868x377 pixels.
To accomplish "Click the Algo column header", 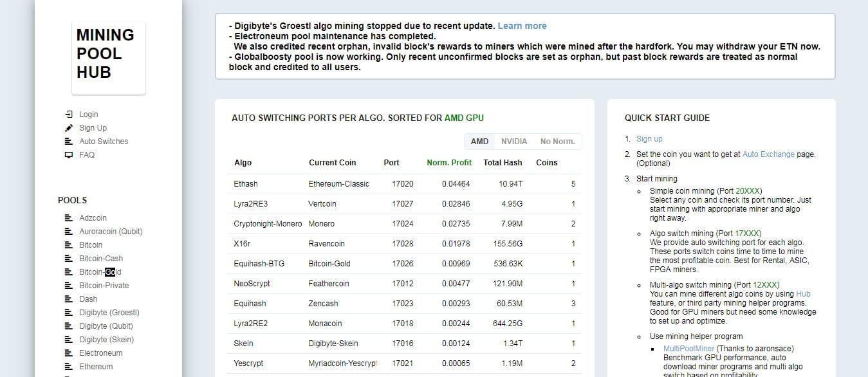I will [x=243, y=163].
